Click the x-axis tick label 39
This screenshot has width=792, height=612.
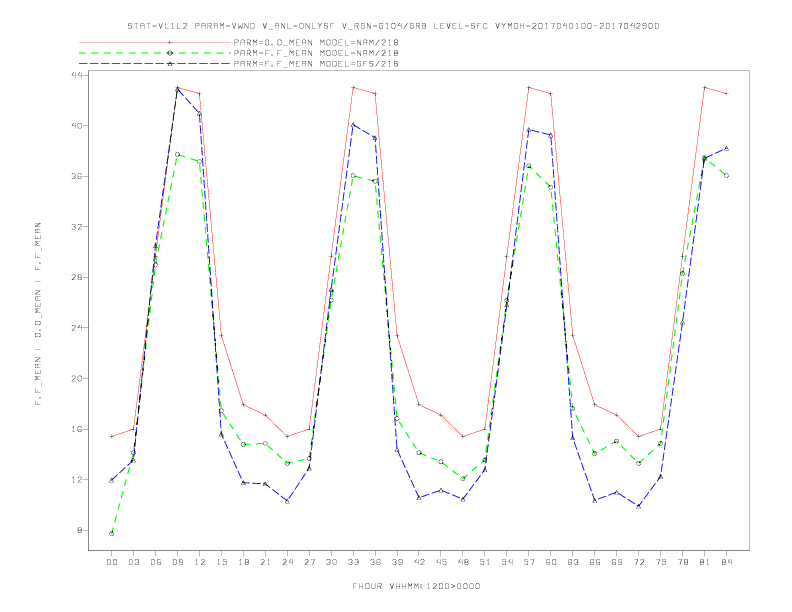pos(397,562)
